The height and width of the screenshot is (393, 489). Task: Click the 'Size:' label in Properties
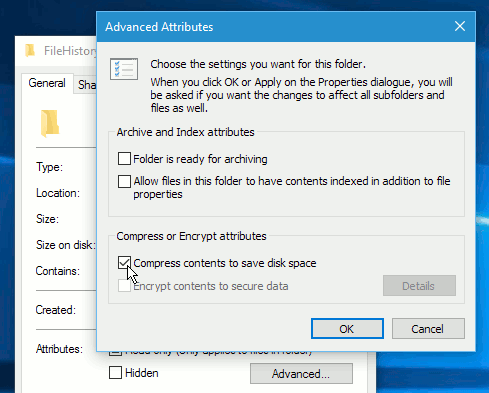click(x=47, y=219)
